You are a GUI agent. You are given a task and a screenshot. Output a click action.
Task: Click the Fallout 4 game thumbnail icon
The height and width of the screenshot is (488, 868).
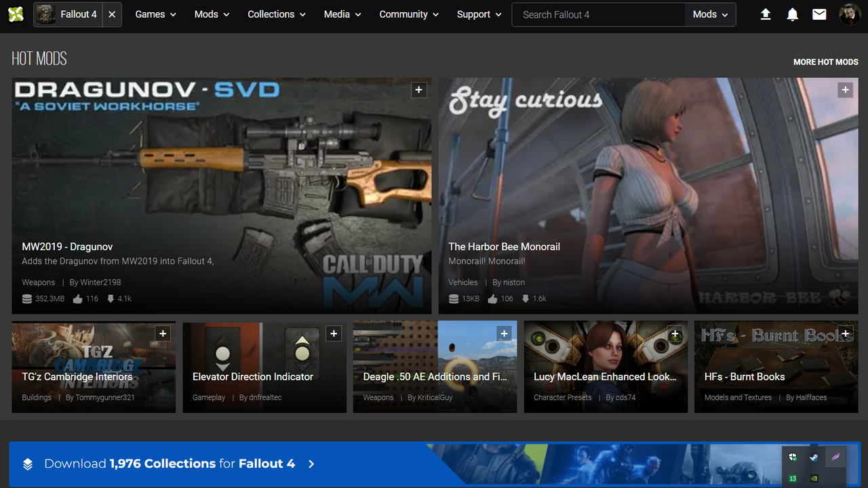[46, 14]
